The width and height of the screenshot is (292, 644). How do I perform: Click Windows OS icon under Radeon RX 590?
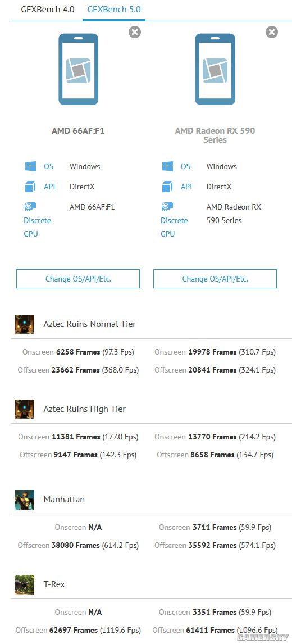167,166
